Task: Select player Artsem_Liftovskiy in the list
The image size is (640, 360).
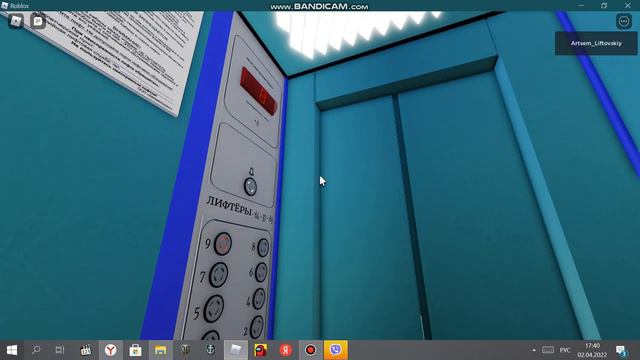Action: tap(596, 43)
